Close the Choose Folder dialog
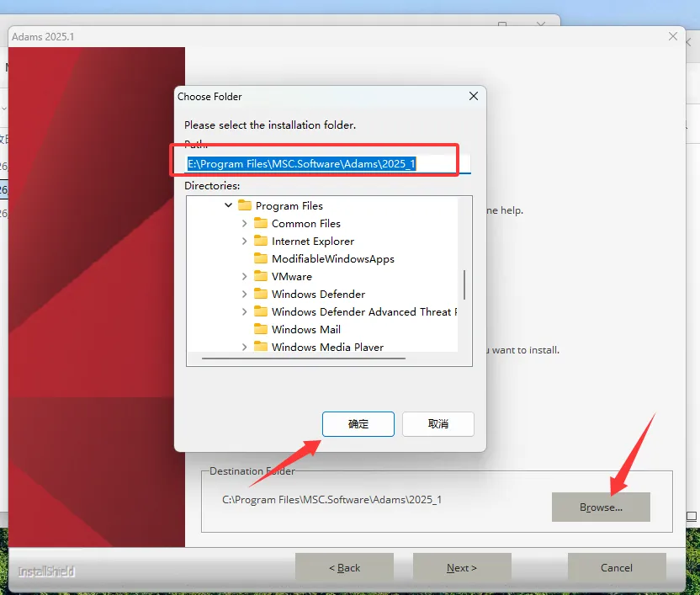700x595 pixels. 474,96
